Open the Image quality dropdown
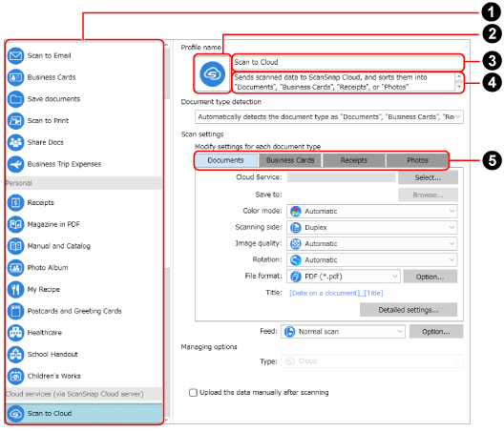 (x=371, y=244)
